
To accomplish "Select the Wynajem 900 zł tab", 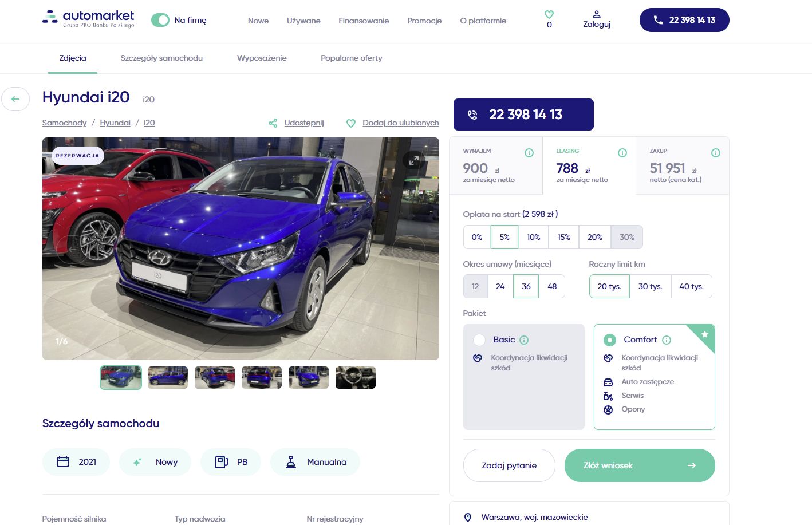I will [x=496, y=165].
